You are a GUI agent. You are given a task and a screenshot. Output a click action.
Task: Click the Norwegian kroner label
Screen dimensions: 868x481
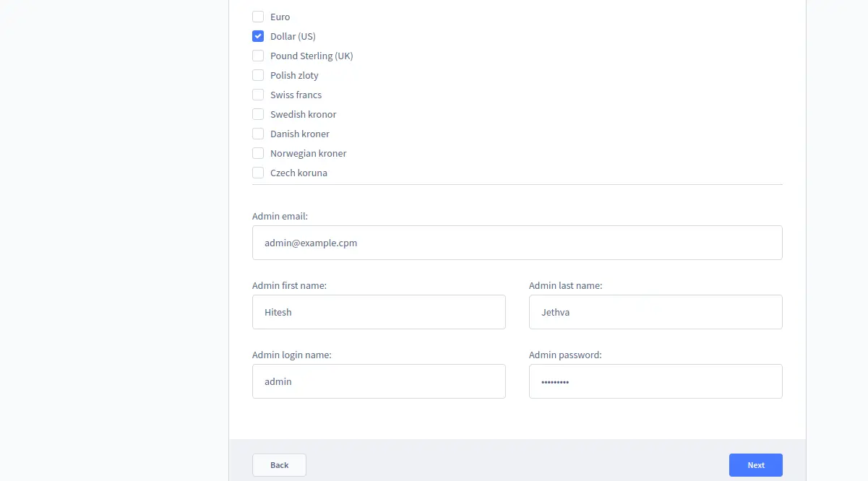click(x=309, y=153)
